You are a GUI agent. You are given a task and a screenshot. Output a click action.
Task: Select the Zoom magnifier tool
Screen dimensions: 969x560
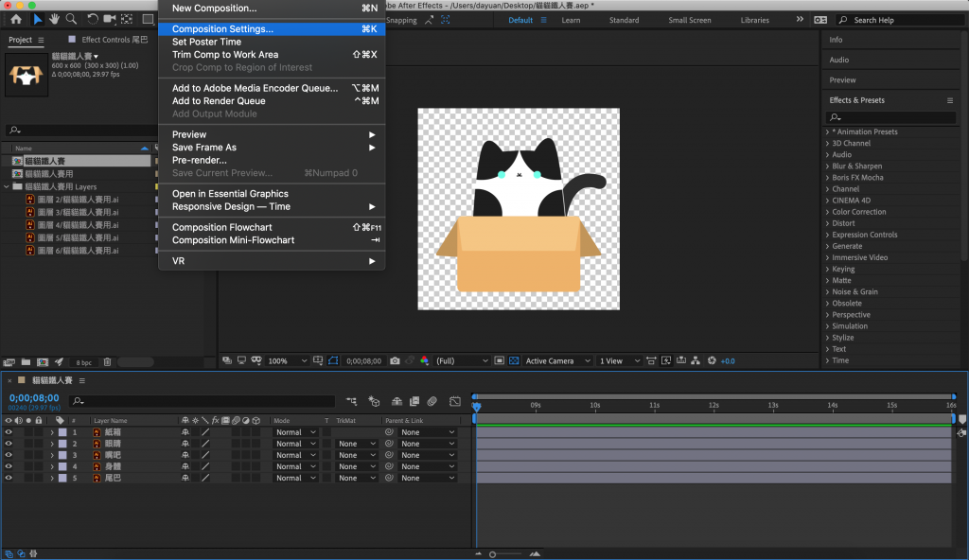(71, 19)
